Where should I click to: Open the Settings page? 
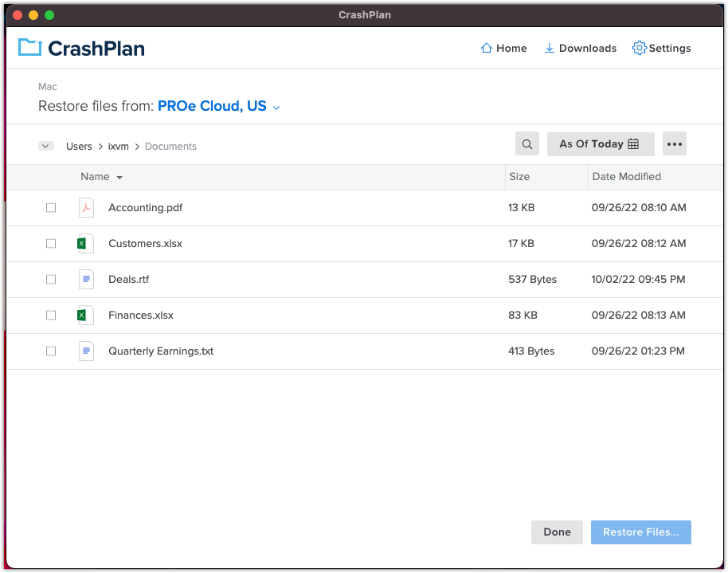click(662, 49)
